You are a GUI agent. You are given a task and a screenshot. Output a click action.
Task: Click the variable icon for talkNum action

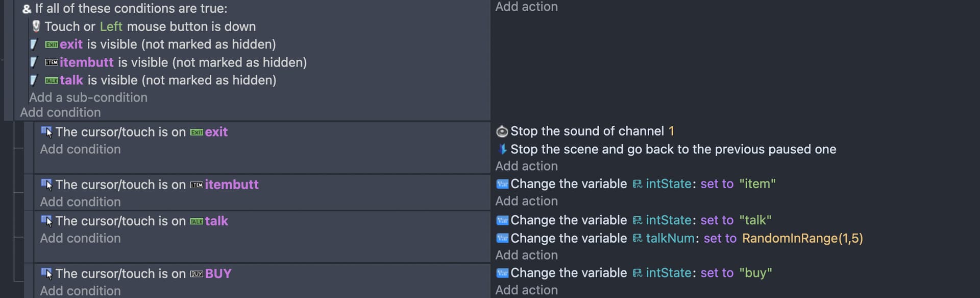click(x=502, y=238)
